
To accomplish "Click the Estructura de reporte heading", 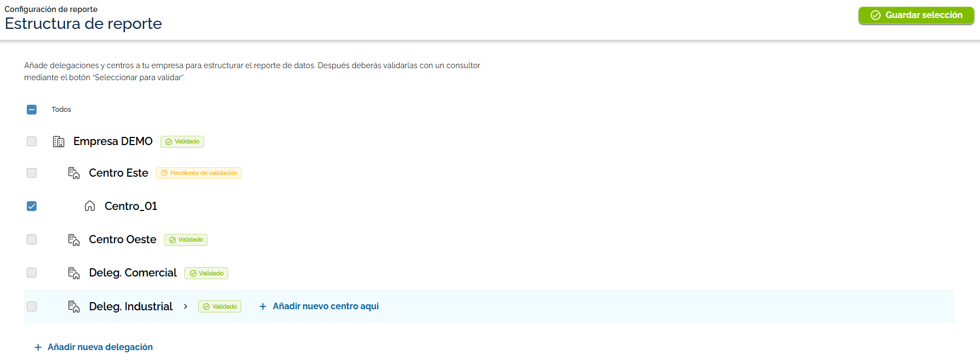I will pos(83,24).
